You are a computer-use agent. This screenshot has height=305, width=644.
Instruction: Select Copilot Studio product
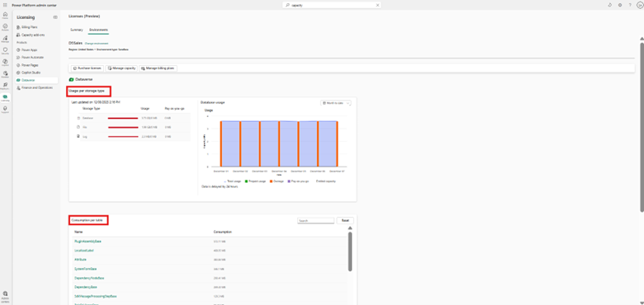pyautogui.click(x=31, y=73)
